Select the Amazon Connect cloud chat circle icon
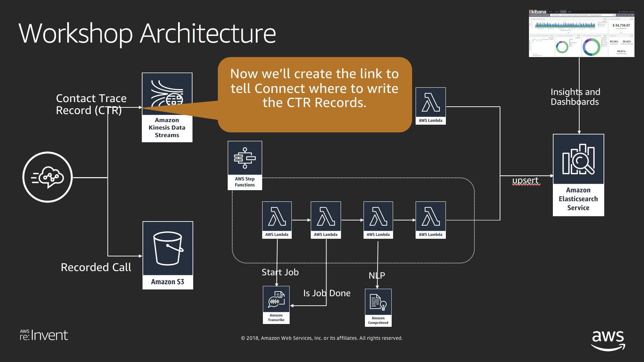Viewport: 644px width, 362px height. [48, 177]
